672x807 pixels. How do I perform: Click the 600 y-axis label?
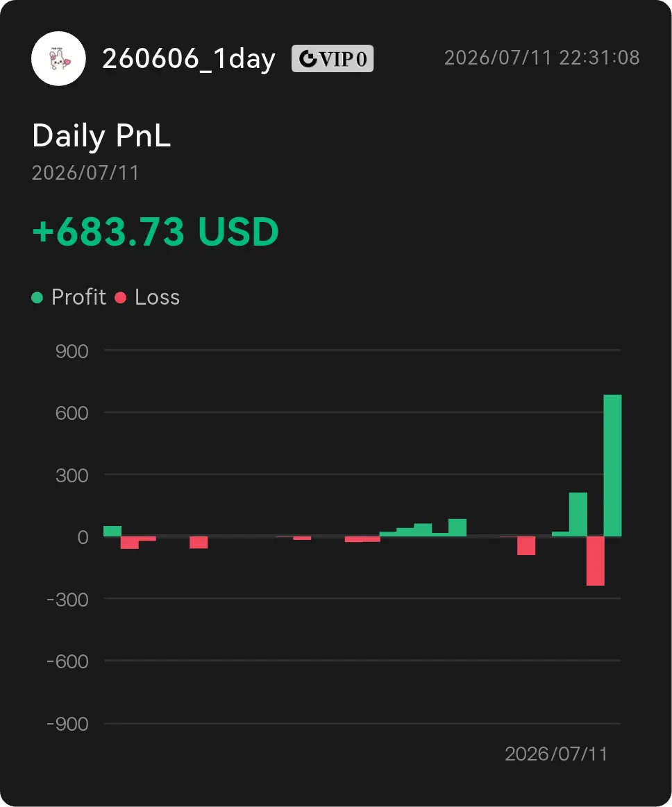pyautogui.click(x=72, y=414)
